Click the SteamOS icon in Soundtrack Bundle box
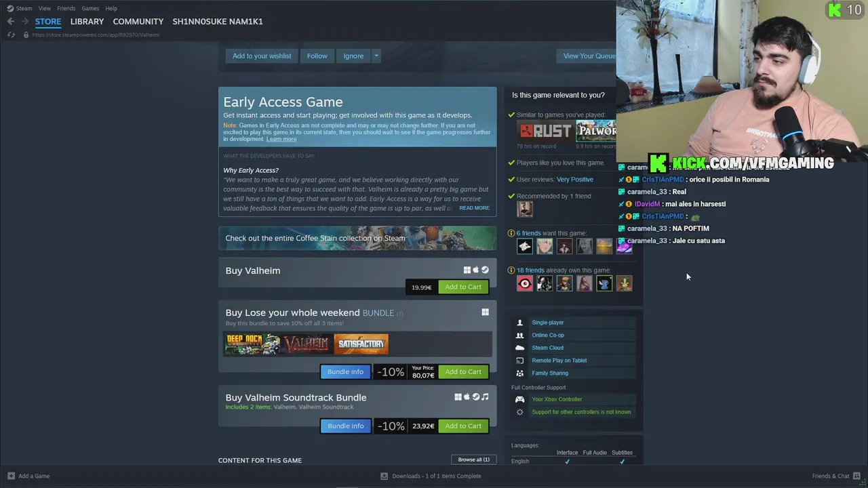The height and width of the screenshot is (488, 868). [476, 396]
